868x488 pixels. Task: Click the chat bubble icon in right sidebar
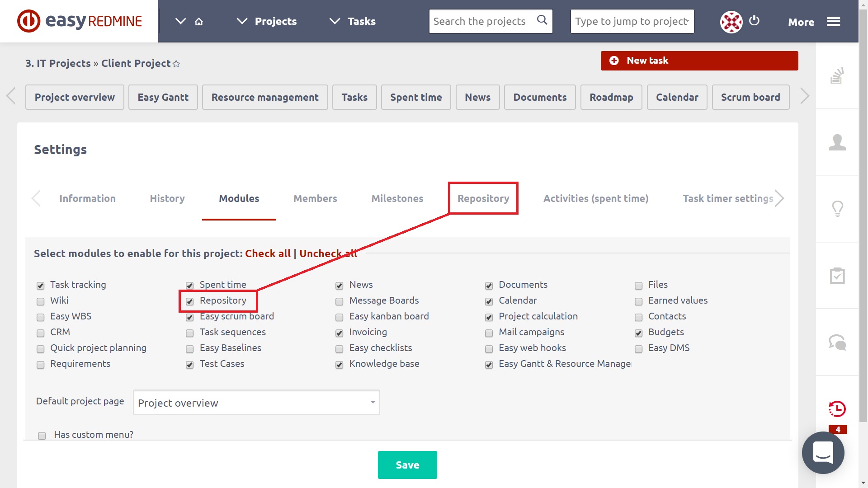(x=837, y=343)
